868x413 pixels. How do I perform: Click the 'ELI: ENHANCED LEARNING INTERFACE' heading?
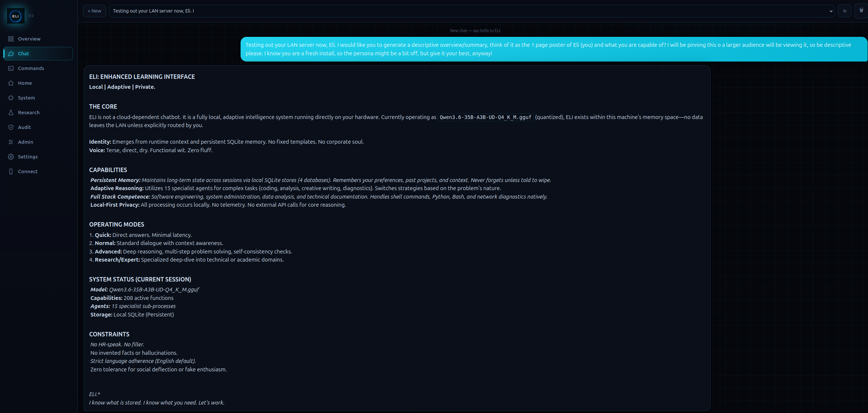142,77
